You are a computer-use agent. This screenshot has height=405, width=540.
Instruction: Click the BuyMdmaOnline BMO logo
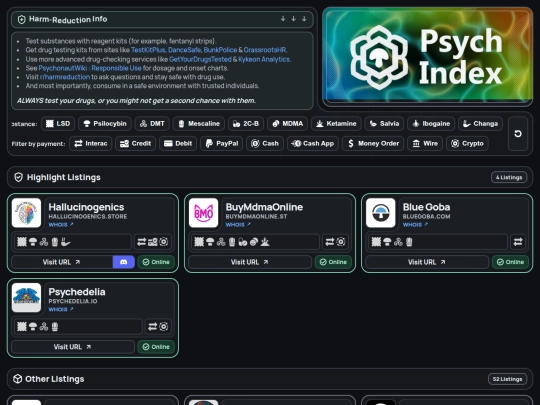point(204,213)
